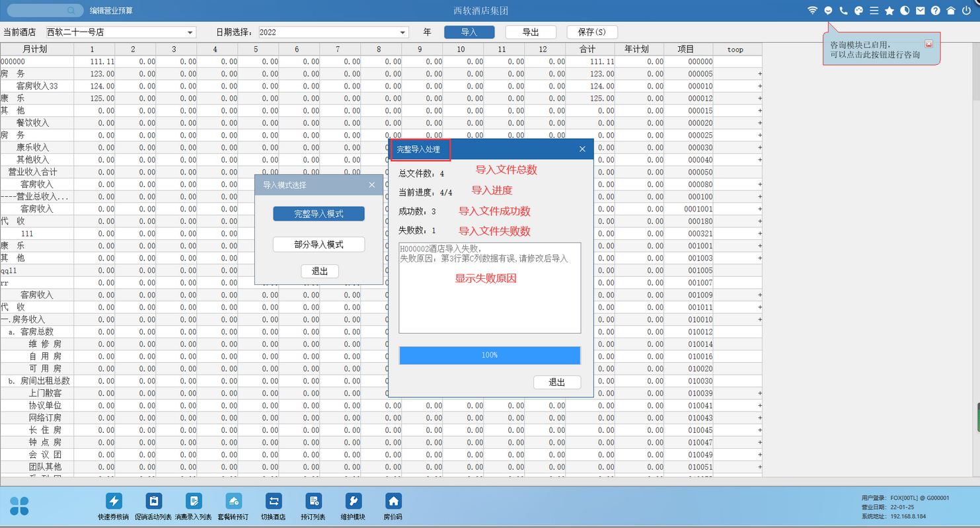
Task: Select the 餐饮收入 row label
Action: 33,123
